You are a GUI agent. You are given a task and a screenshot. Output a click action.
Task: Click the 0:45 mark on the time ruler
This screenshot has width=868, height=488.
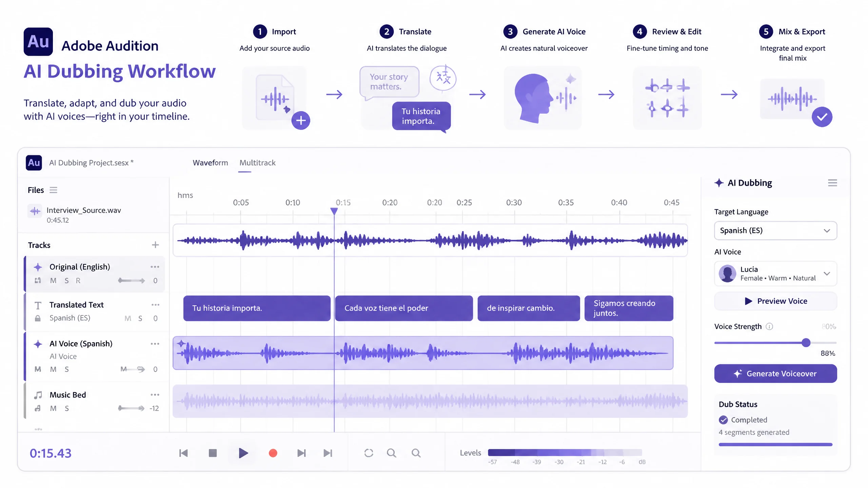point(671,202)
